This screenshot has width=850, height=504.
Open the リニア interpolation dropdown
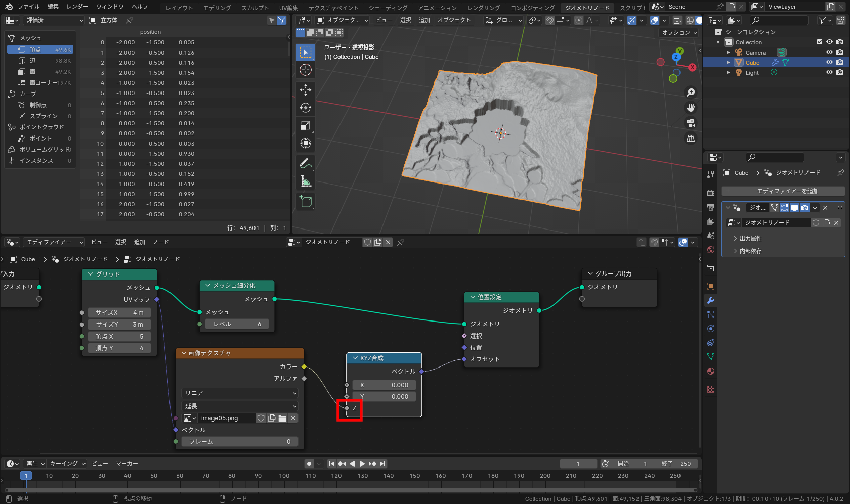click(239, 393)
